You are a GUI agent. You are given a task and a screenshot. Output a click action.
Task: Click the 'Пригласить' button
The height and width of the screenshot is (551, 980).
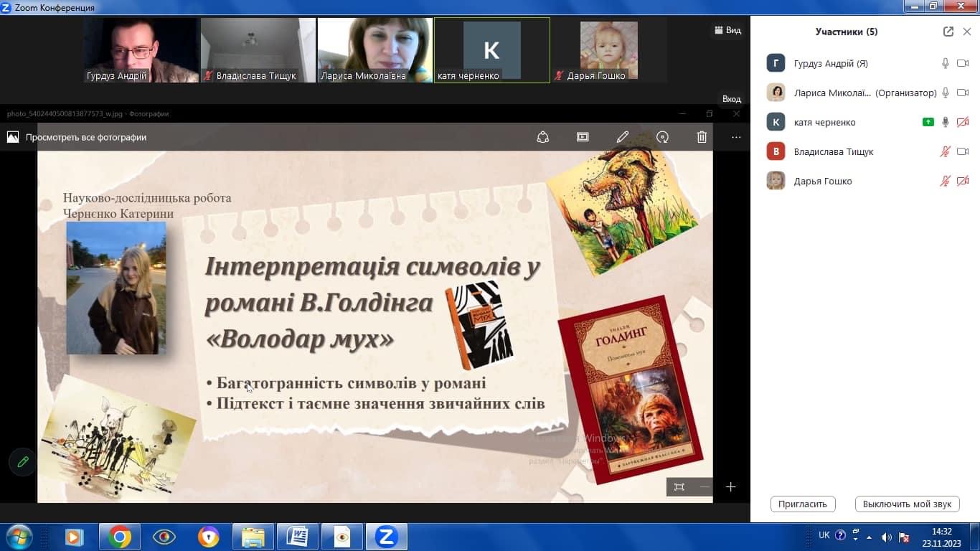click(x=803, y=504)
